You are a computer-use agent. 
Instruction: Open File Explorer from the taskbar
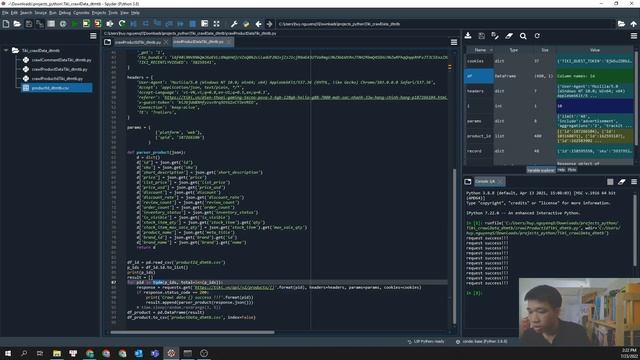(57, 353)
